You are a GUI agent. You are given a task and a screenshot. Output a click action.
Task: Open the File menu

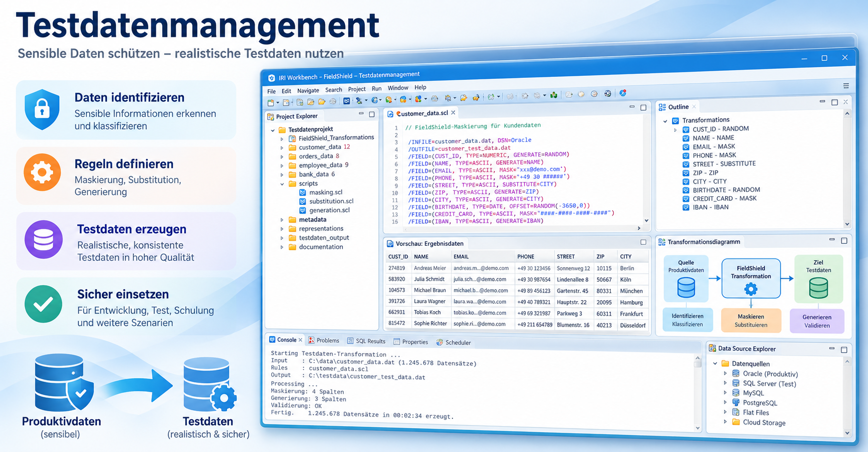click(271, 91)
